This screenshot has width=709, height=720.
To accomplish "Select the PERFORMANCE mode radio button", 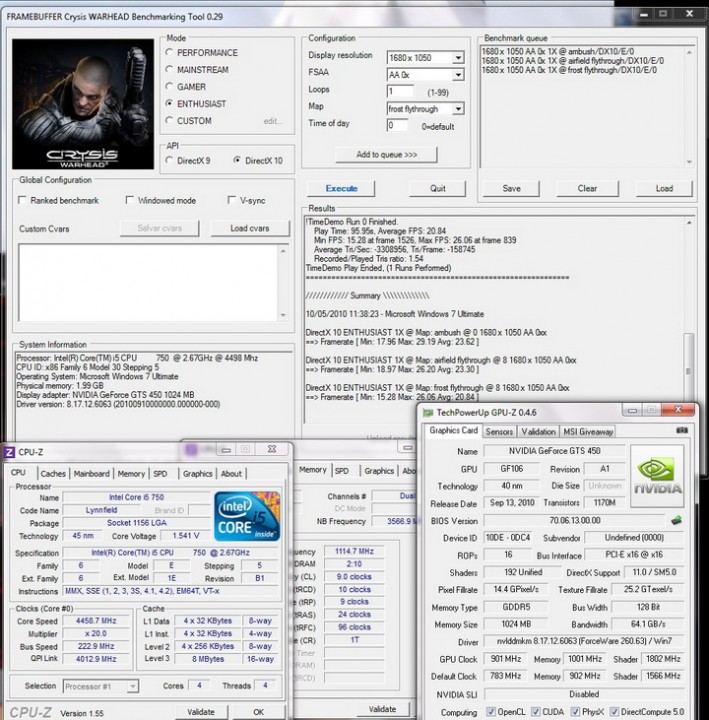I will click(169, 52).
